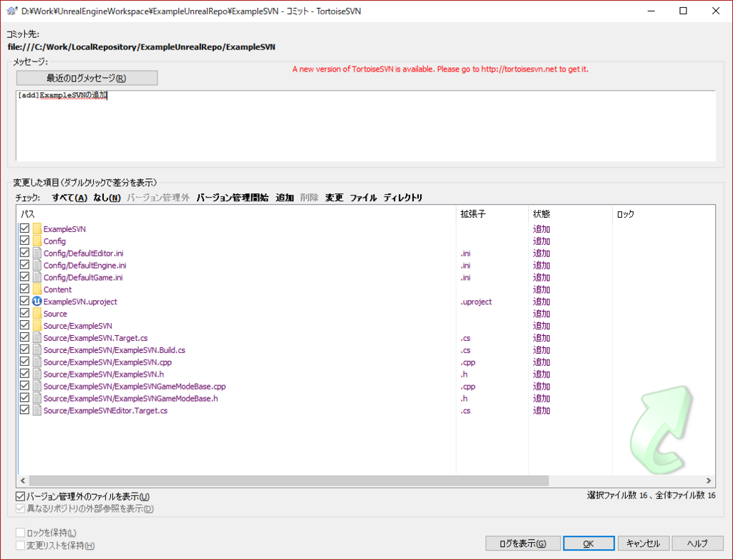
Task: Click the Content folder icon
Action: (x=37, y=289)
